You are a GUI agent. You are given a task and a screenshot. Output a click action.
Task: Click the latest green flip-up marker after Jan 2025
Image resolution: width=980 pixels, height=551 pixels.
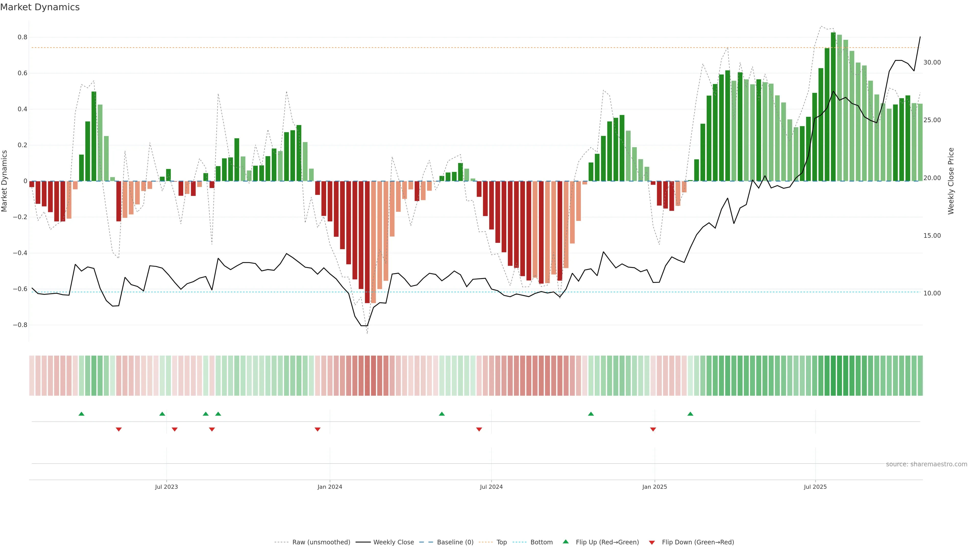coord(690,414)
